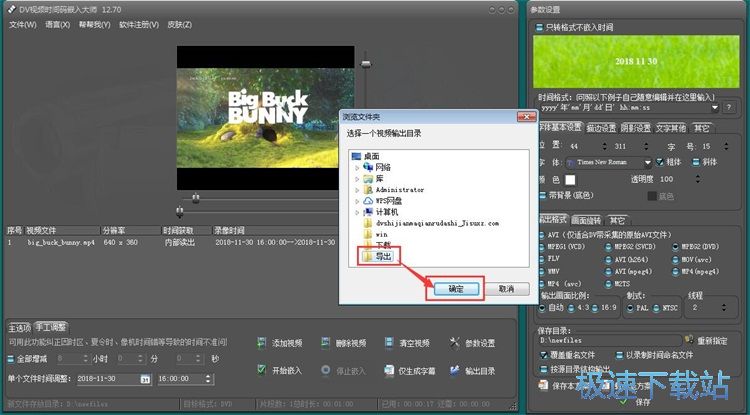
Task: Adjust the 线程 thread count stepper
Action: (724, 308)
